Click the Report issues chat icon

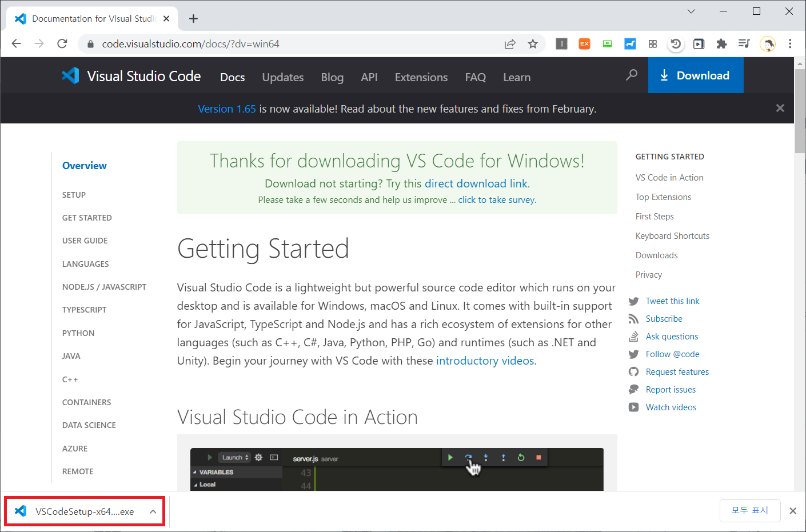click(633, 390)
